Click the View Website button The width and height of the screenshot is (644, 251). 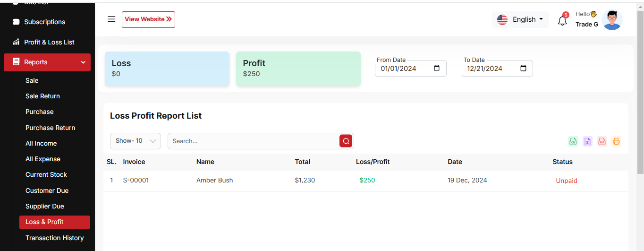(x=148, y=19)
